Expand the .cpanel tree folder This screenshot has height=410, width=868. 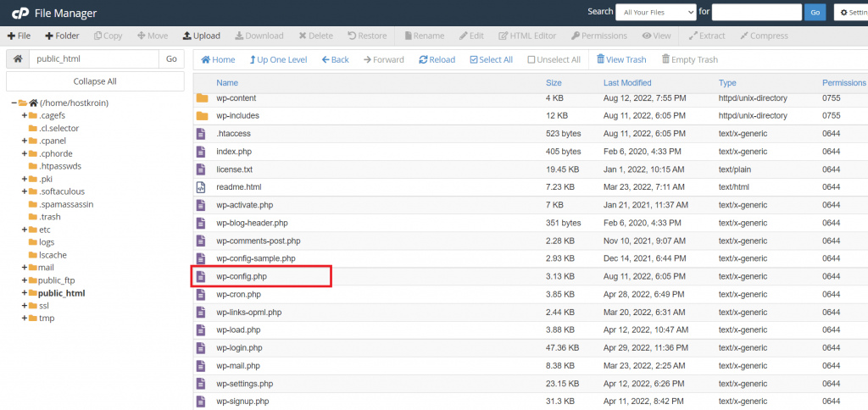25,141
